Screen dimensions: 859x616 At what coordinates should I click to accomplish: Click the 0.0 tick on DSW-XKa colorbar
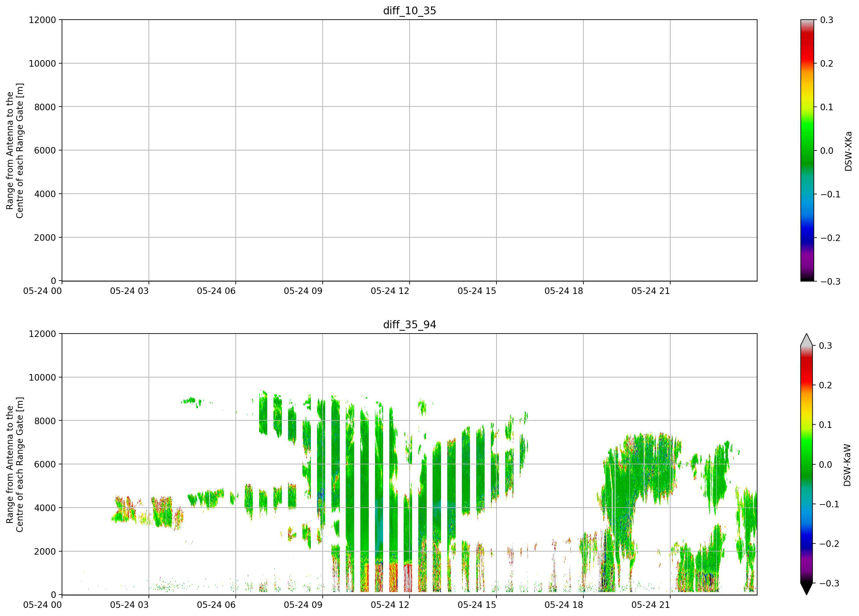(827, 151)
